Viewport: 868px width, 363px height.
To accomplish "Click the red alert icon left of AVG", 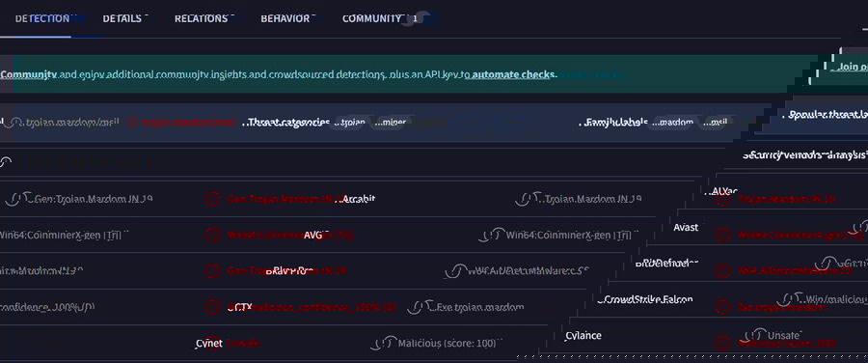I will tap(212, 235).
